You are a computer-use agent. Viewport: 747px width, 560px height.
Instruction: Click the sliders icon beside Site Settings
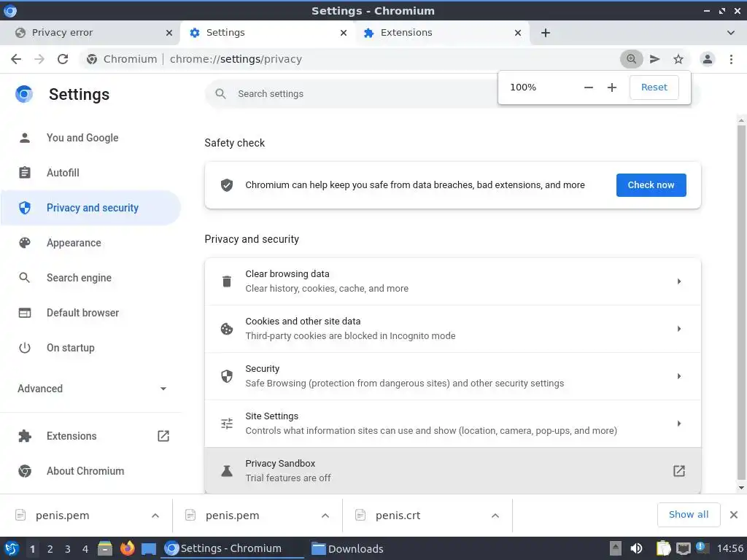tap(227, 424)
